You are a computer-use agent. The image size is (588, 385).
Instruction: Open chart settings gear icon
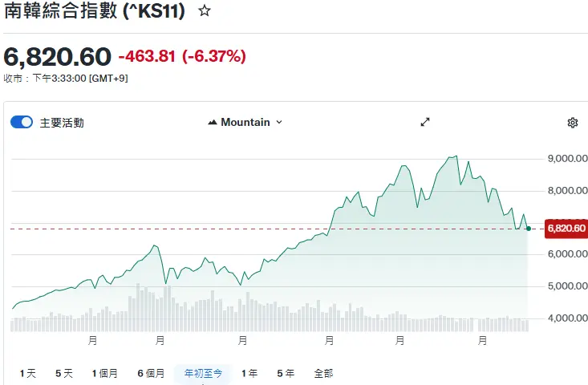click(x=572, y=123)
